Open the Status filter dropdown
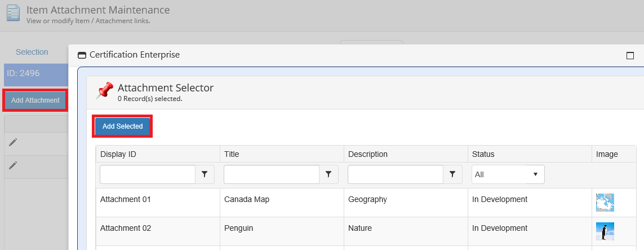644x250 pixels. (x=508, y=175)
